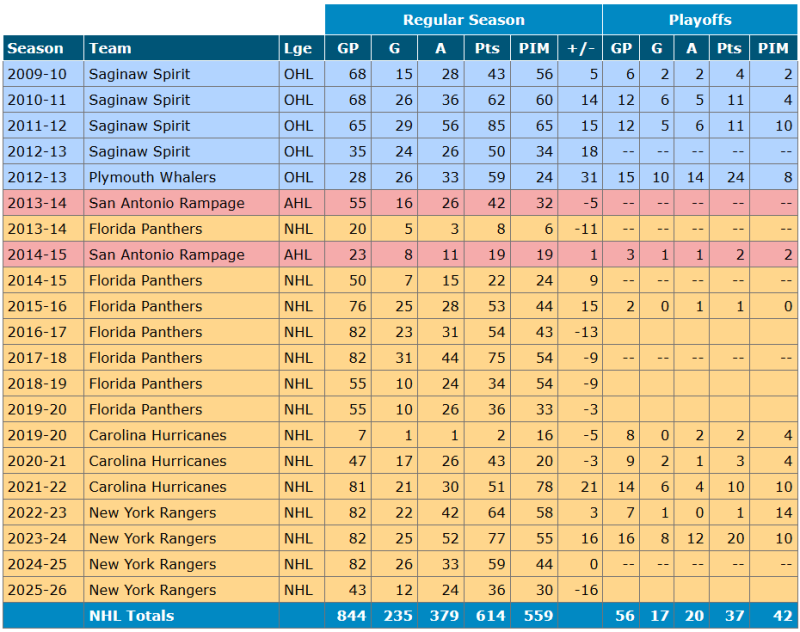The image size is (800, 632).
Task: Click the playoffs GP column header
Action: tap(621, 48)
